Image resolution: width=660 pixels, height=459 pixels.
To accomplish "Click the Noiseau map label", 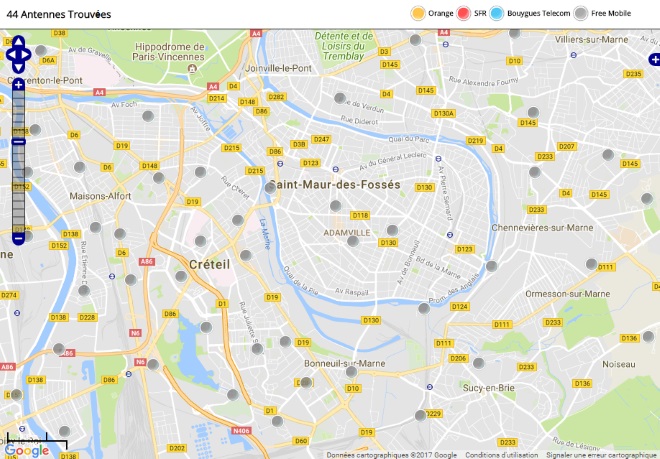I will (x=619, y=364).
